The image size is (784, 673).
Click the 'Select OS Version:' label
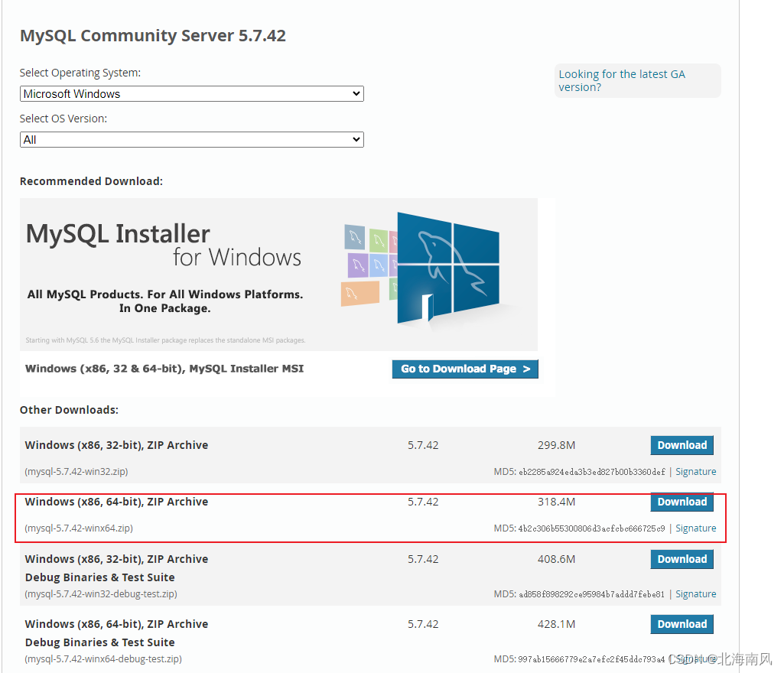63,119
